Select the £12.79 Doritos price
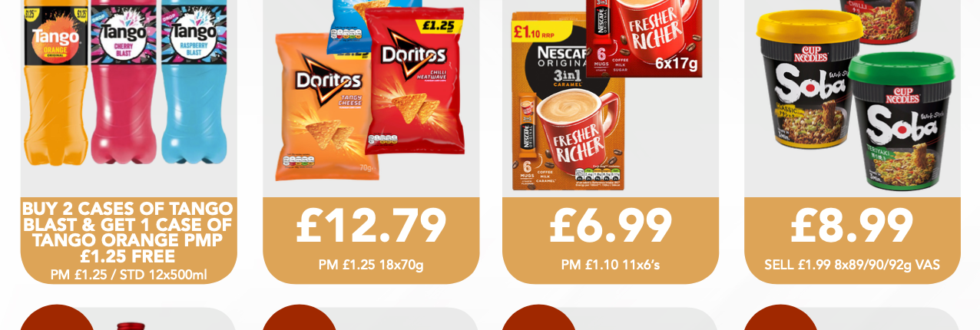980x330 pixels. point(371,226)
